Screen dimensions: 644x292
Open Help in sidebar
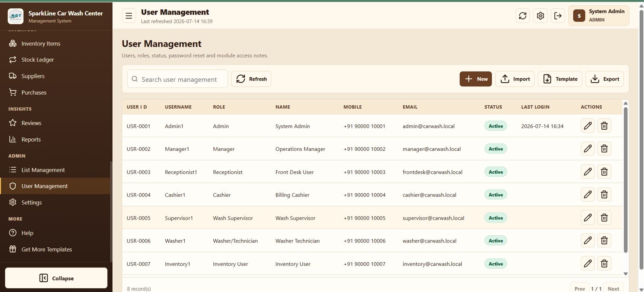point(55,233)
